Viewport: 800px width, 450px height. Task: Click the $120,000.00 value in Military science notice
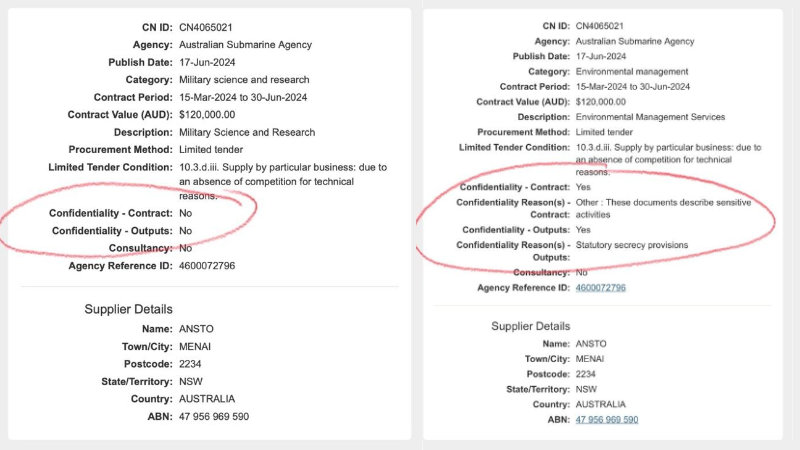coord(207,114)
